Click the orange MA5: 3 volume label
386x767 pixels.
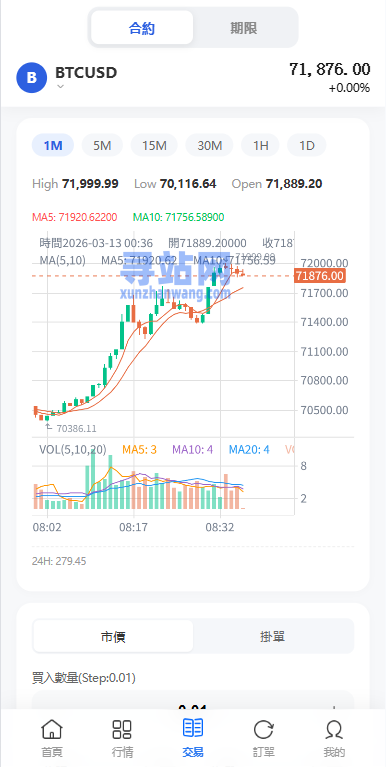(139, 450)
